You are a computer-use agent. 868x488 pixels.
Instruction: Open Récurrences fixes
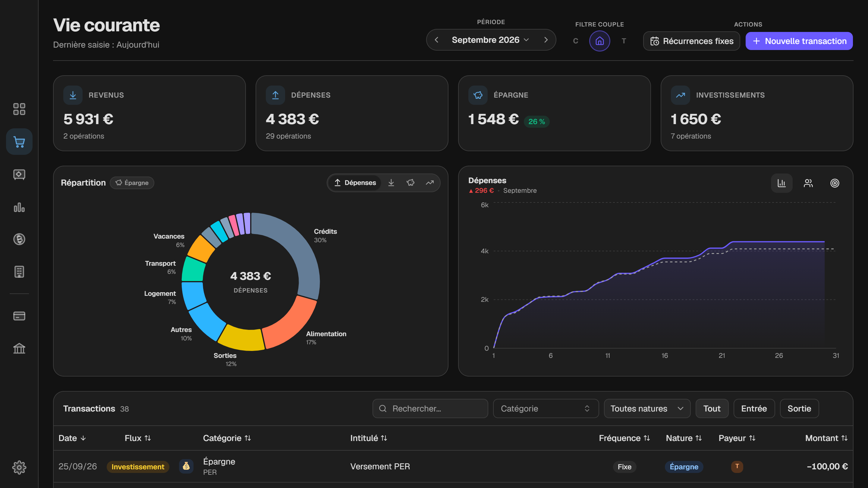(x=691, y=41)
